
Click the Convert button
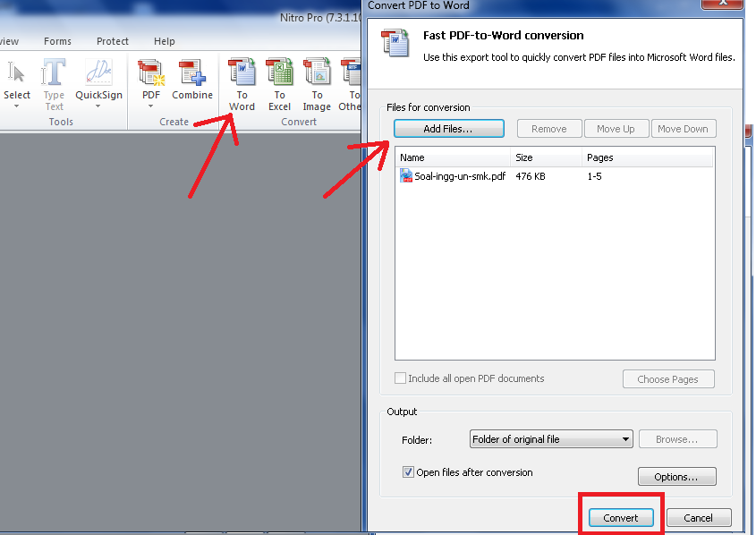pyautogui.click(x=621, y=518)
